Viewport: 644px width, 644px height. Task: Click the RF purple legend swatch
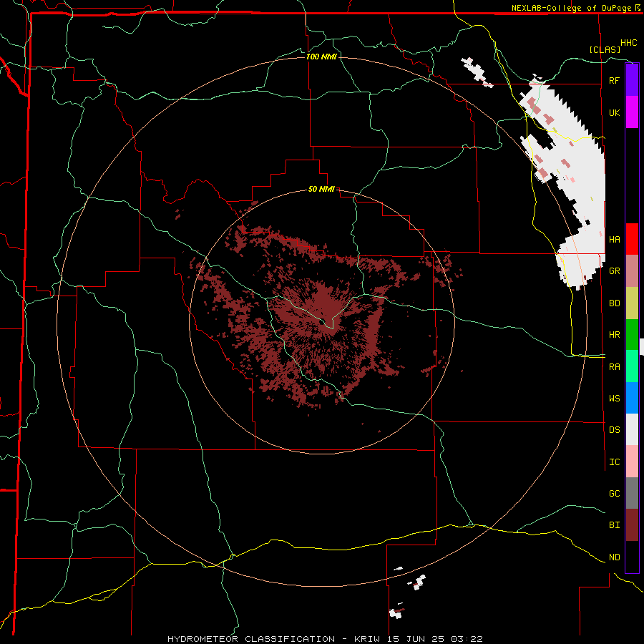pos(632,80)
